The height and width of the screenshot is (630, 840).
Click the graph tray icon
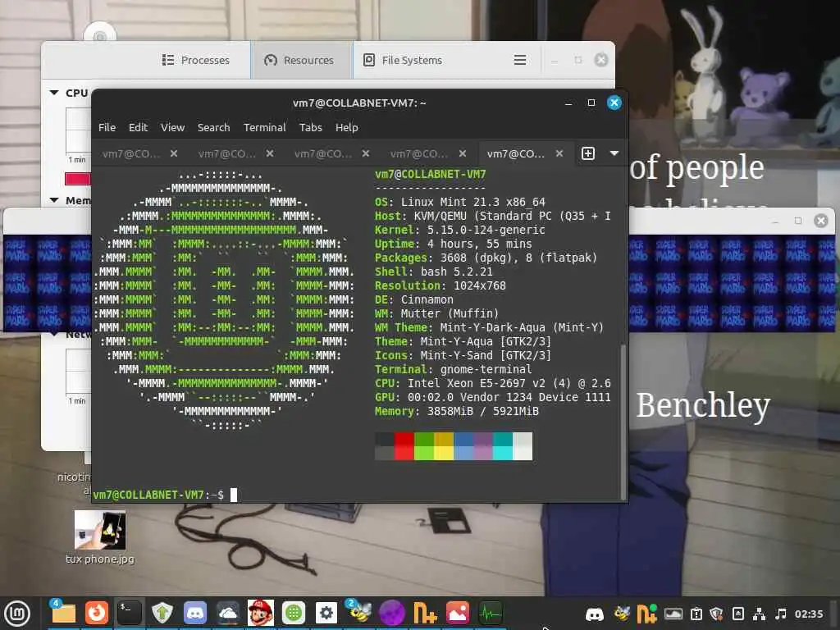(673, 614)
